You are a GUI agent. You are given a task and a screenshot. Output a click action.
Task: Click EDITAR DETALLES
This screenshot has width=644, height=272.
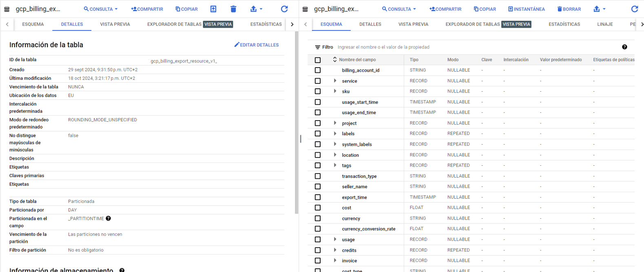click(x=257, y=45)
